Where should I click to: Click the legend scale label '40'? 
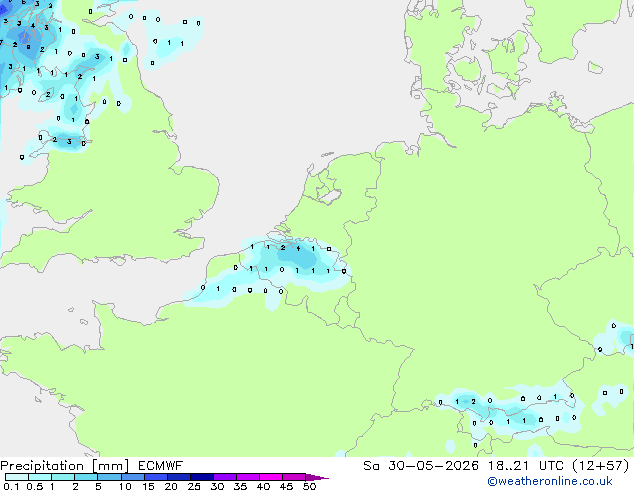click(263, 486)
